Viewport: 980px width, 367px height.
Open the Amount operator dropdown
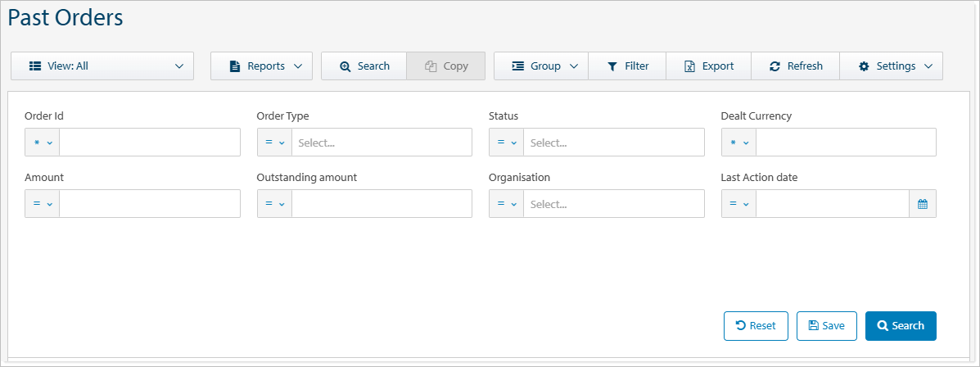[x=43, y=204]
